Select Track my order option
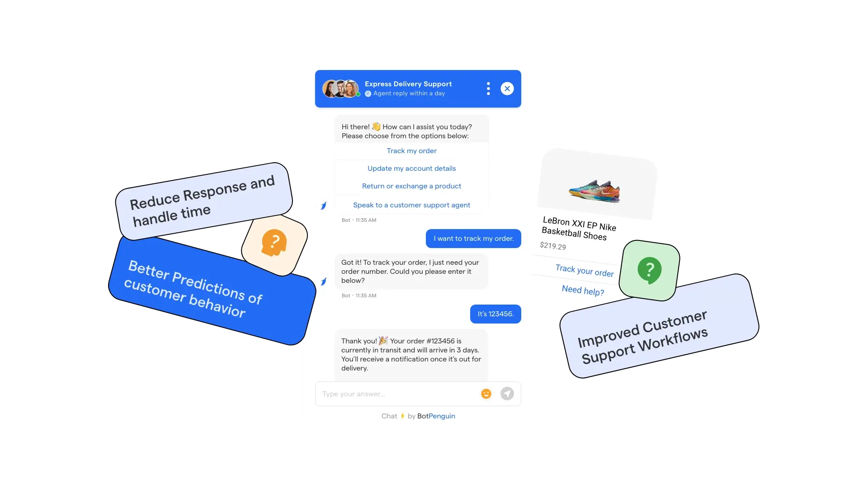Screen dimensions: 868x488 (x=411, y=150)
